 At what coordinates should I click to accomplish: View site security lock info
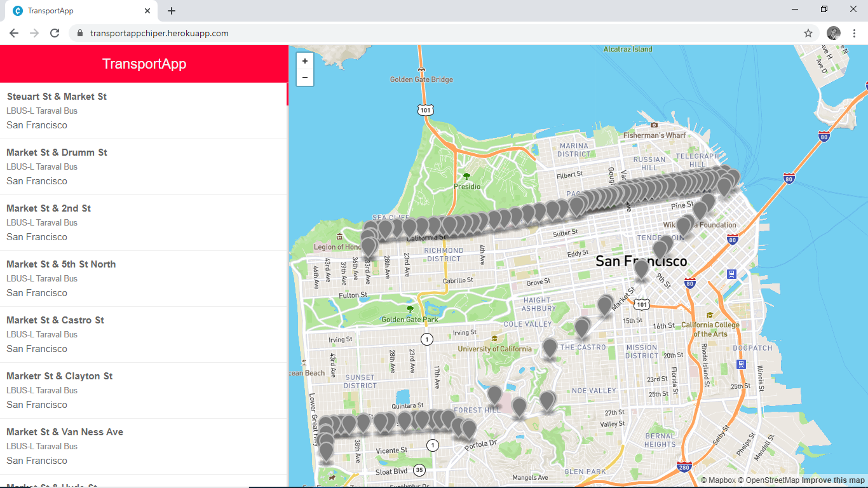coord(80,33)
